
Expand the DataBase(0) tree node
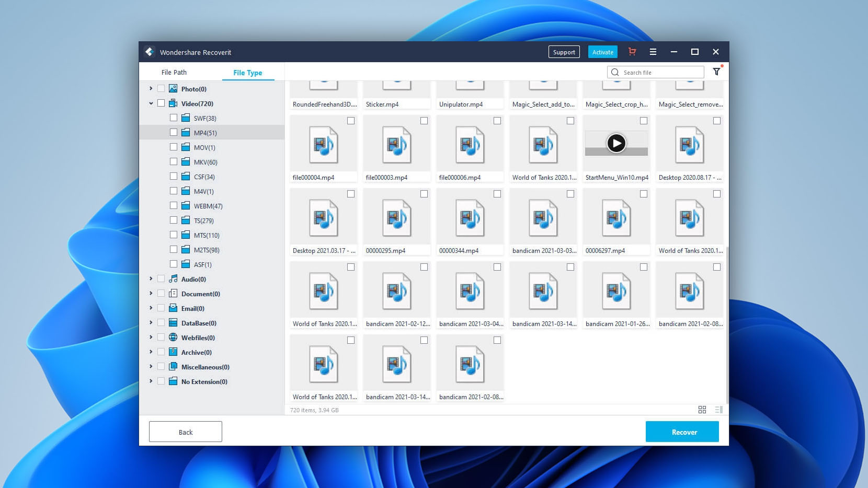click(151, 323)
